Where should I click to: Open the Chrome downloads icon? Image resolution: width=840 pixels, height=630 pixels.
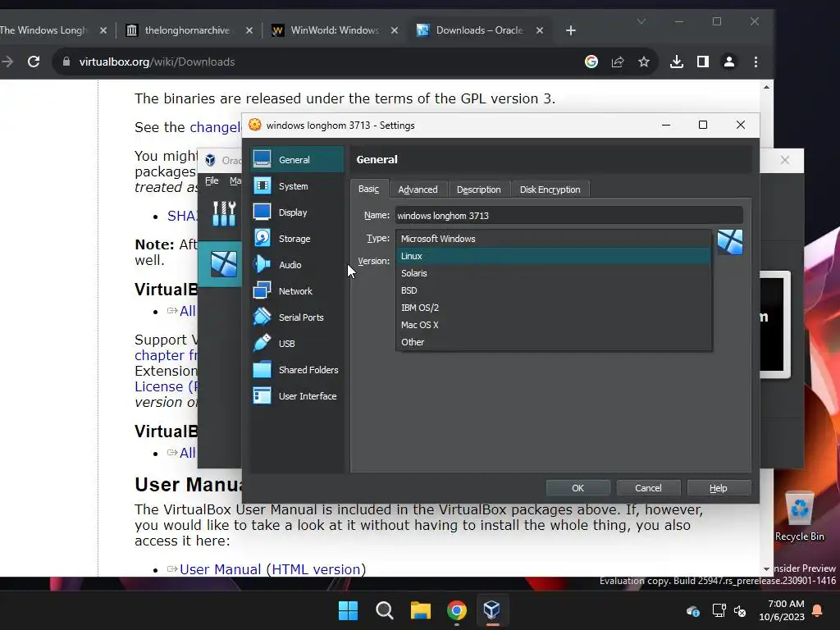[677, 62]
